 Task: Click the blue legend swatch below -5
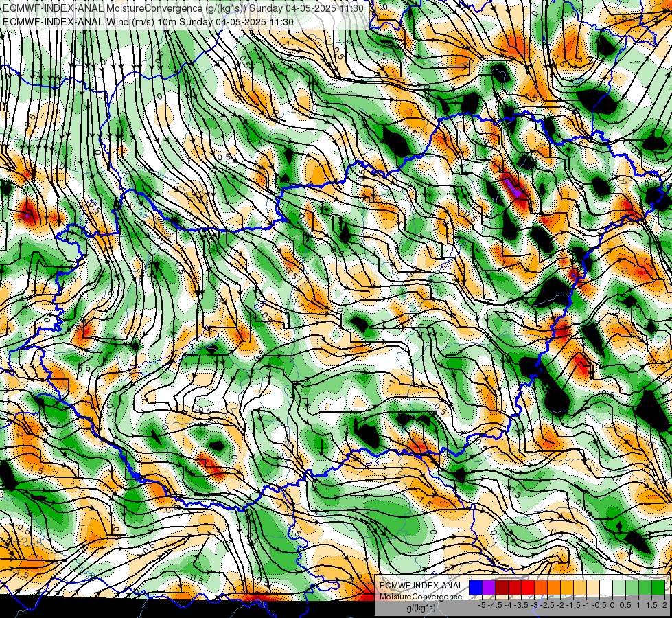(476, 587)
